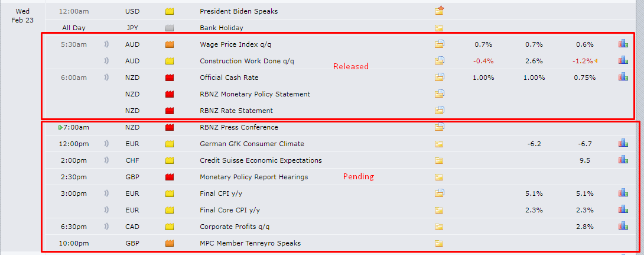644x255 pixels.
Task: Open detail folder for Final CPI y/y
Action: tap(440, 193)
